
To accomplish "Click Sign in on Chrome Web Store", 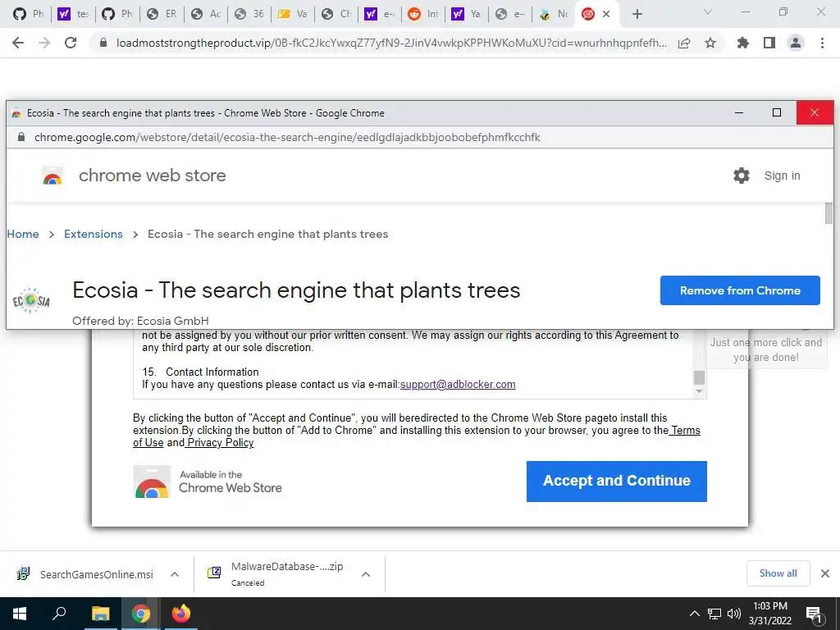I will click(782, 176).
